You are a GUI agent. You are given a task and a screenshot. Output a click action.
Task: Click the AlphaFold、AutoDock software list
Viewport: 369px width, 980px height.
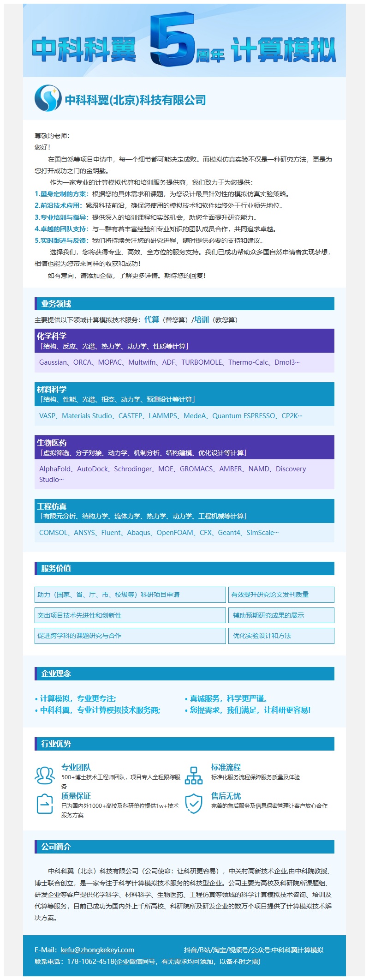(x=184, y=474)
